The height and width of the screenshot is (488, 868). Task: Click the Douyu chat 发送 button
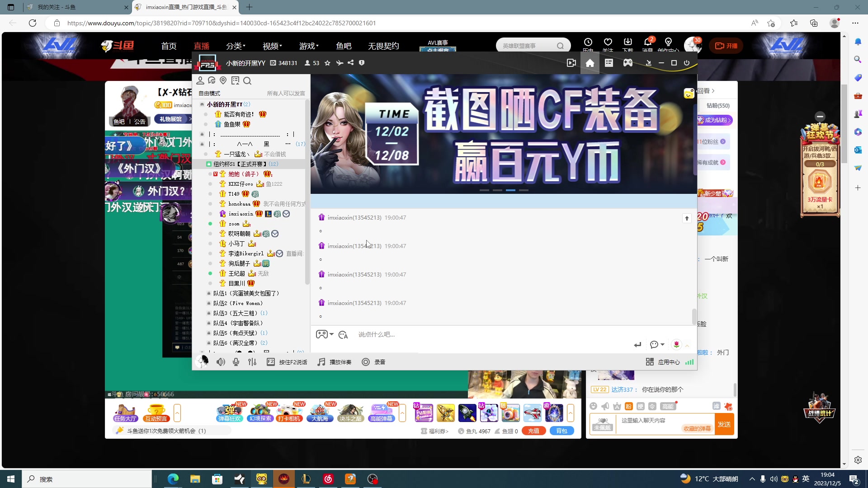724,424
